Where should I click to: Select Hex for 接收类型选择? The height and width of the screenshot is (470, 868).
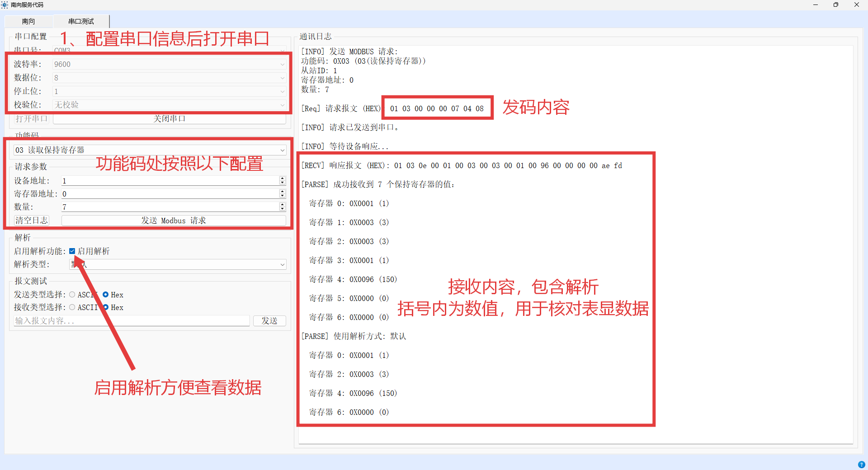pos(106,307)
